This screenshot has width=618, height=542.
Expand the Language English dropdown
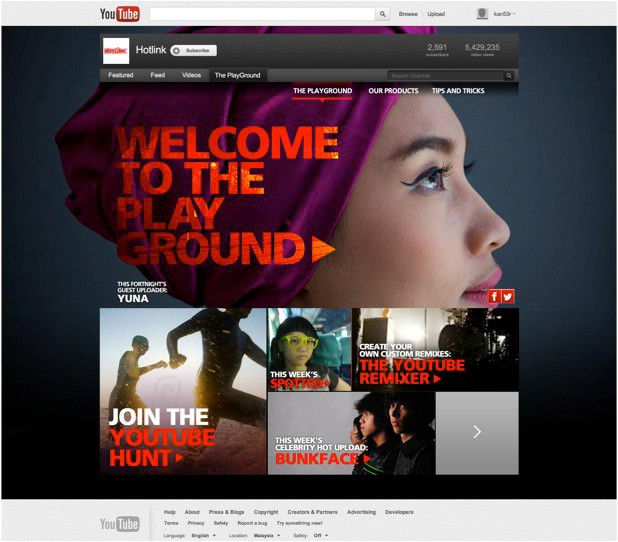[203, 536]
